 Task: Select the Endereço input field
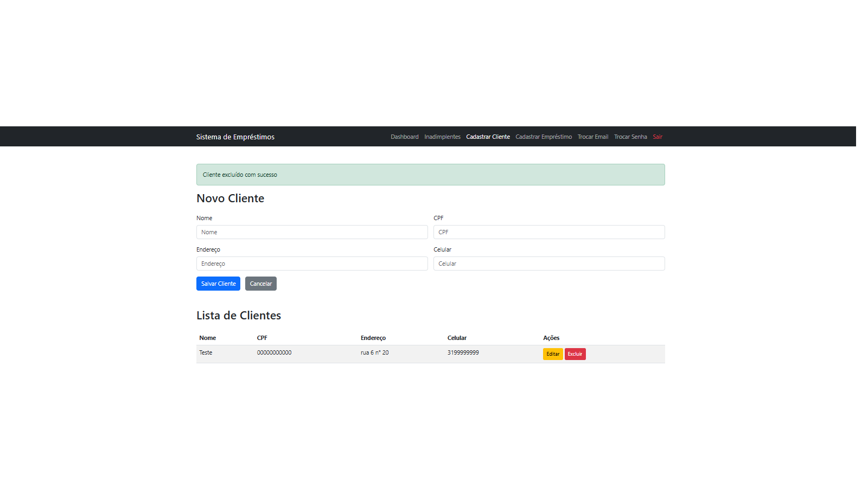(311, 264)
